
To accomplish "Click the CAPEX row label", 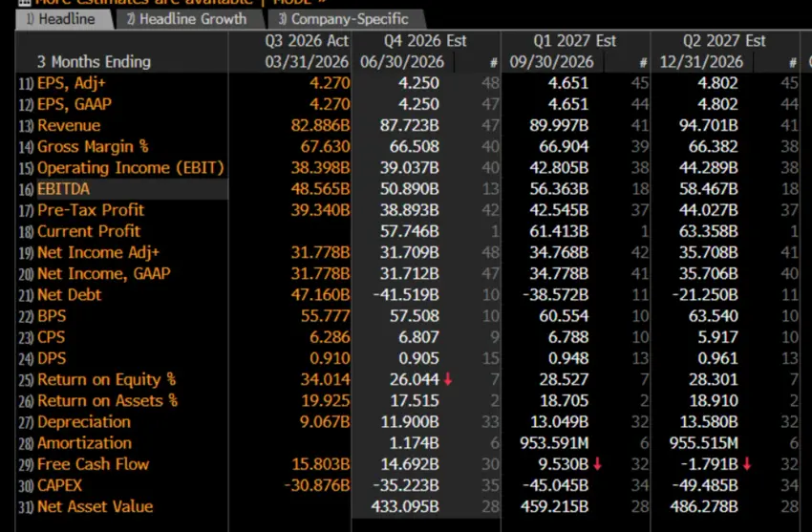I will point(59,485).
